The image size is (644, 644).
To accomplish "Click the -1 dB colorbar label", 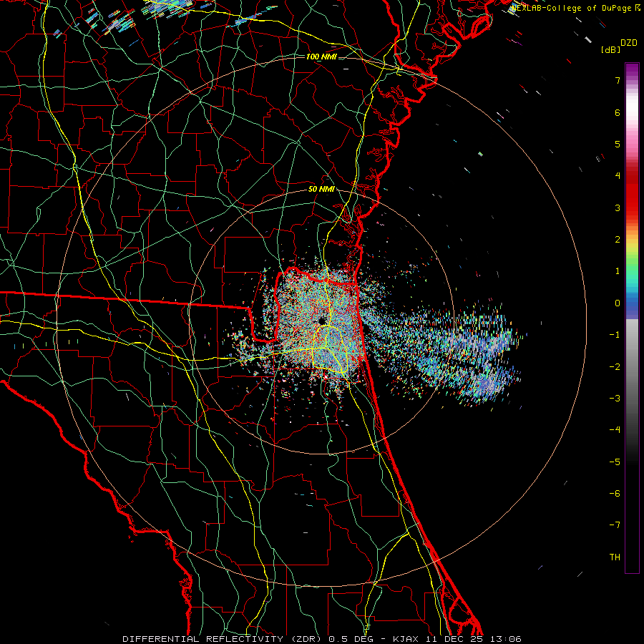I will pos(615,335).
